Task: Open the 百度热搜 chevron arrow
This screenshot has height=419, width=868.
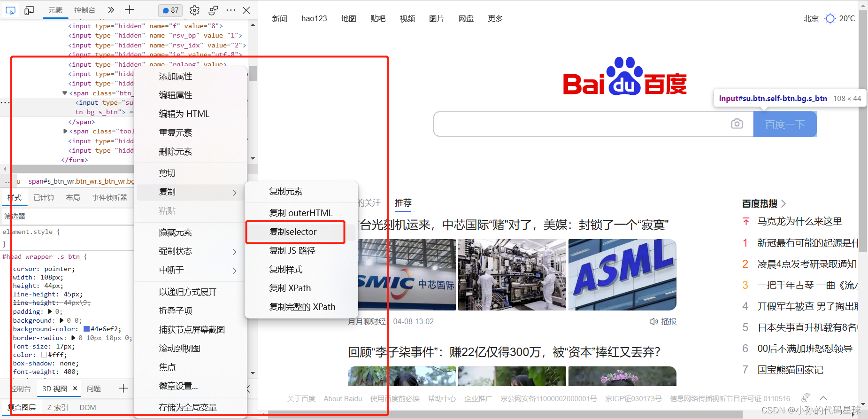Action: pos(783,203)
